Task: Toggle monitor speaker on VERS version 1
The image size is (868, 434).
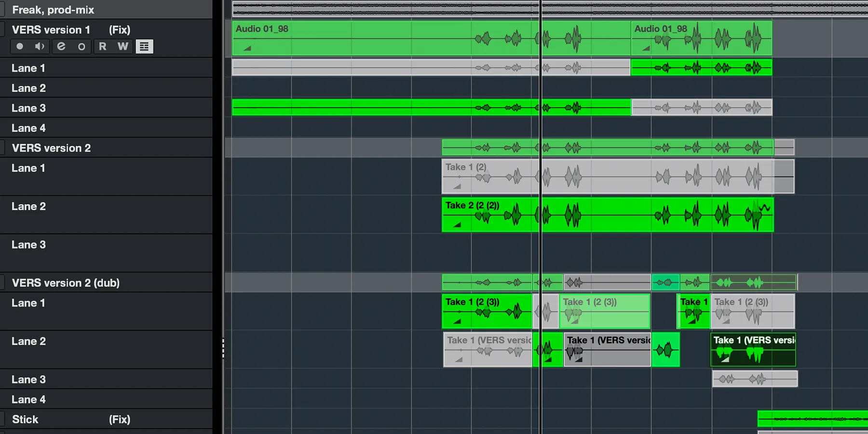Action: click(x=40, y=47)
